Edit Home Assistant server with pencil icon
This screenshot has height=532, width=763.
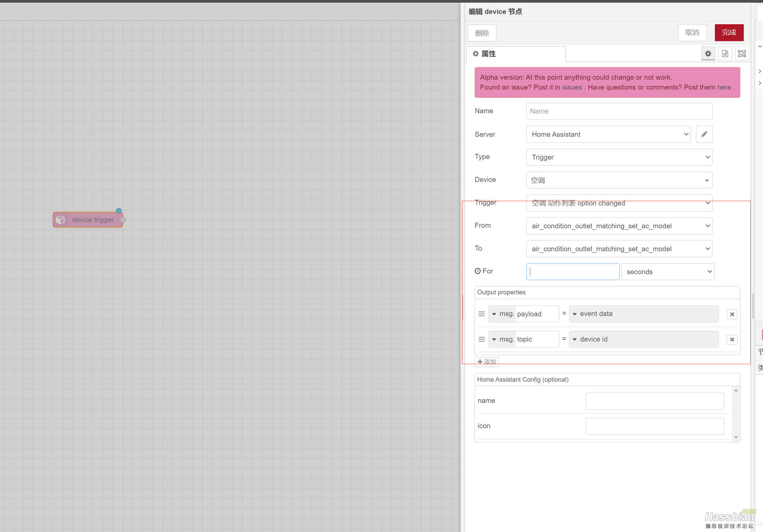click(x=704, y=134)
